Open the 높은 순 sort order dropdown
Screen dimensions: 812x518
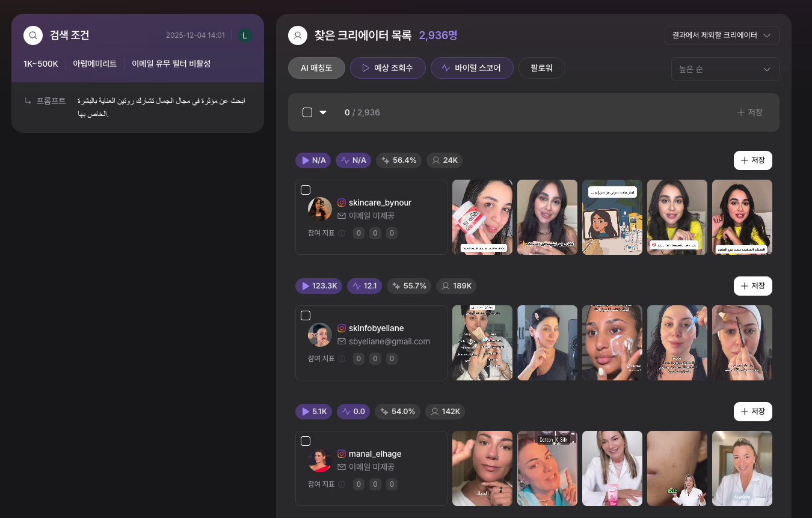pyautogui.click(x=725, y=69)
